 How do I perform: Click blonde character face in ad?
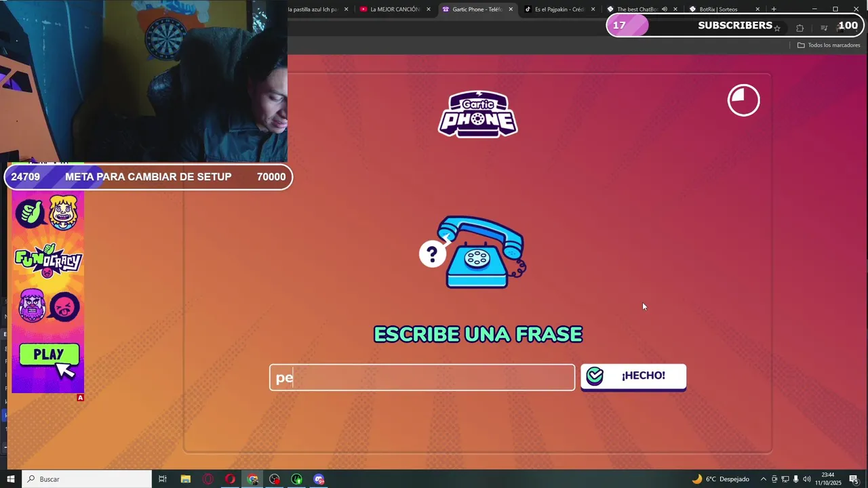coord(64,213)
